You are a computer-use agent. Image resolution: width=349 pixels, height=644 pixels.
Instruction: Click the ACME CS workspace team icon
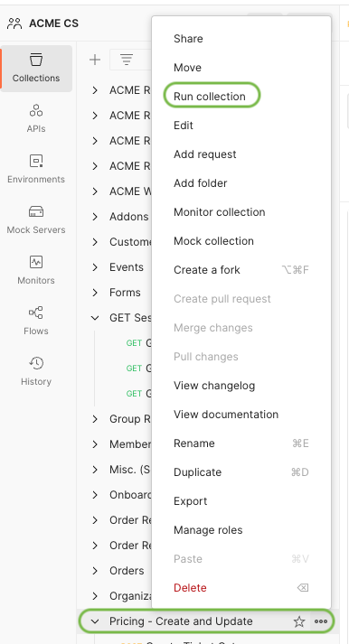point(14,23)
